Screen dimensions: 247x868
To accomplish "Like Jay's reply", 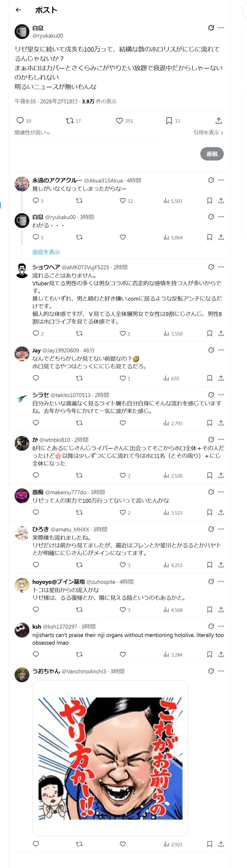I will click(123, 378).
